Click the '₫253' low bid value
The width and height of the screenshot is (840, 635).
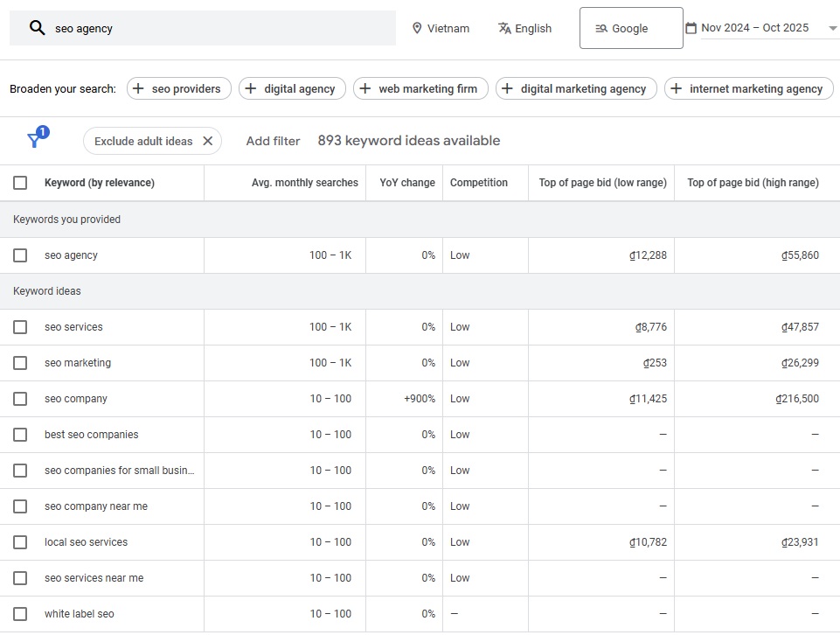pyautogui.click(x=655, y=363)
